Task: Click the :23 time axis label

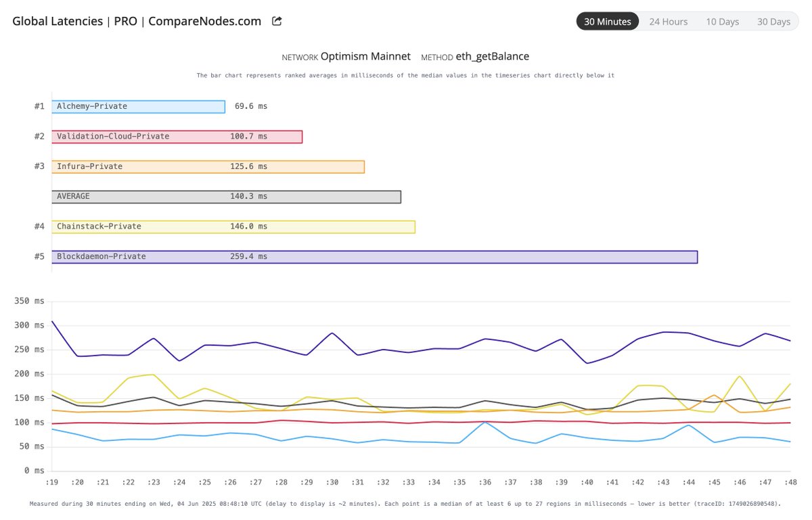Action: click(154, 483)
